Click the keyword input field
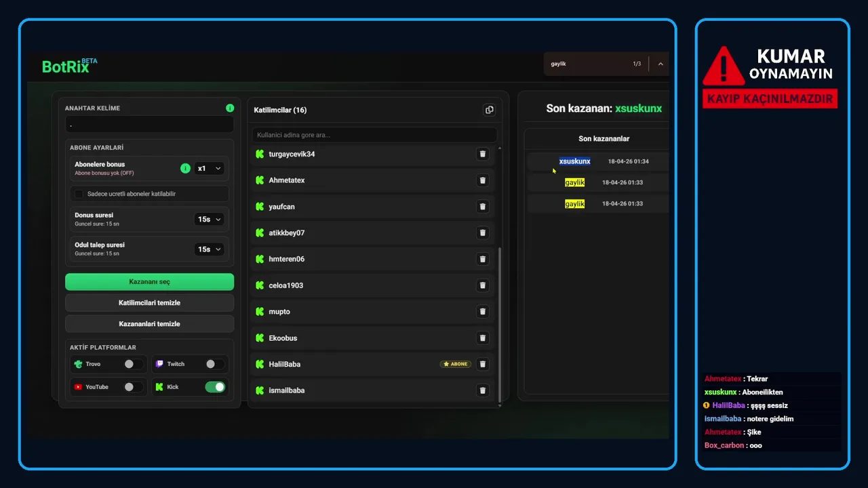The width and height of the screenshot is (868, 488). (149, 125)
